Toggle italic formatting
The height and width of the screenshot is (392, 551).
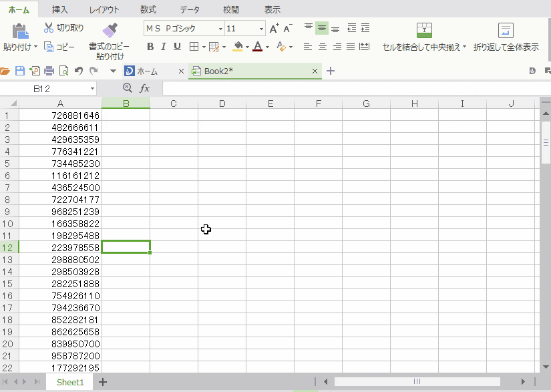click(x=164, y=46)
